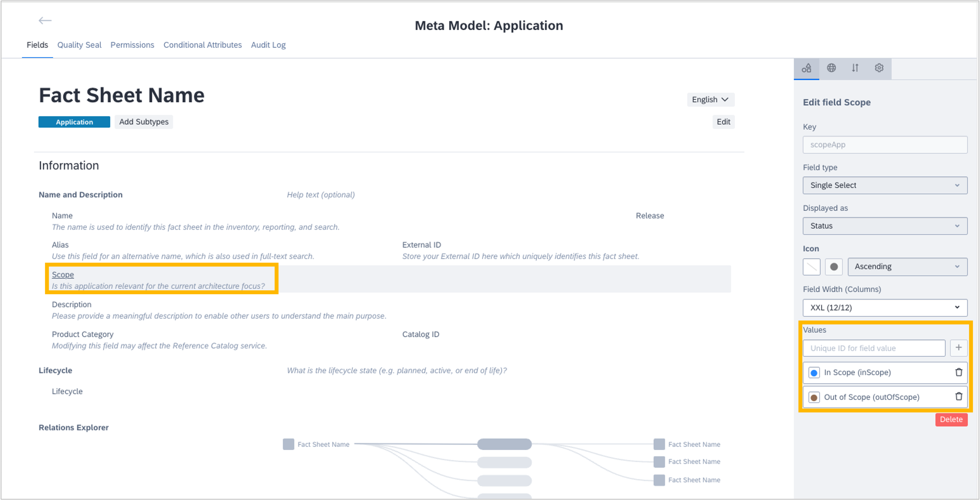Switch to the Audit Log tab
Image resolution: width=980 pixels, height=501 pixels.
pos(268,45)
